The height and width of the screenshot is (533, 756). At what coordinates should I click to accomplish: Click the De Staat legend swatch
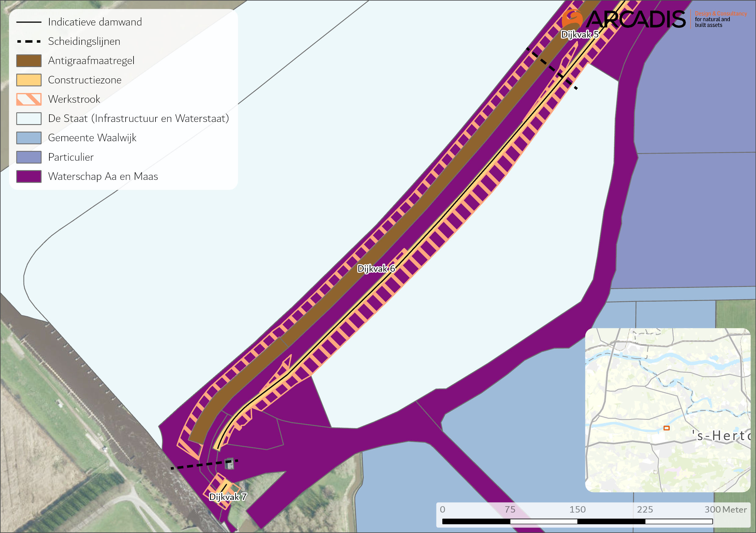tap(29, 119)
